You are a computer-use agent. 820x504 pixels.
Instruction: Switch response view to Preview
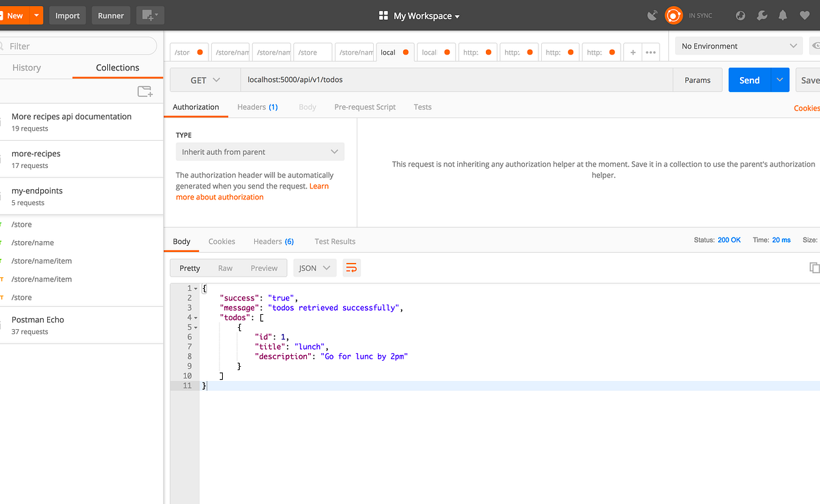pyautogui.click(x=264, y=268)
